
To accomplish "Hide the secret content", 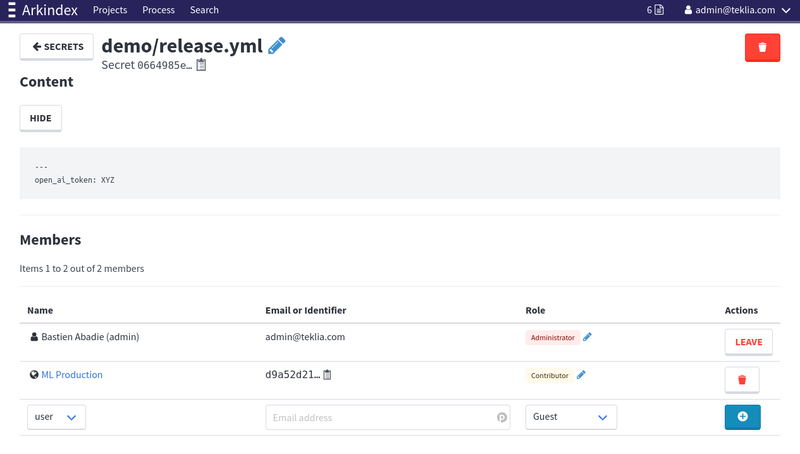I will click(41, 118).
